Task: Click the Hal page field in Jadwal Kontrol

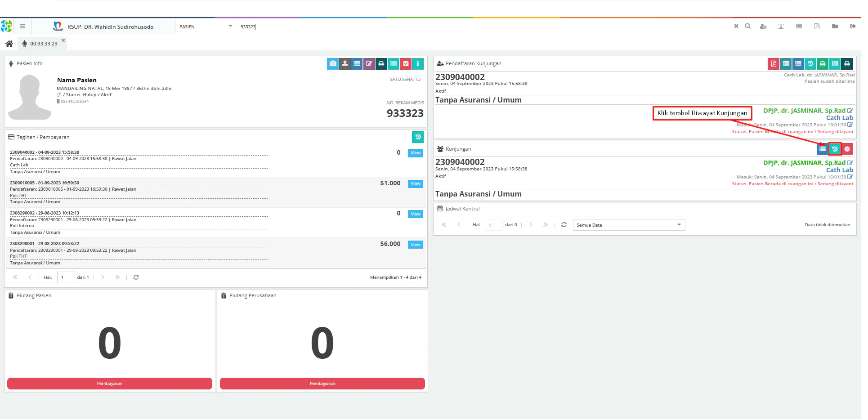Action: pos(493,225)
